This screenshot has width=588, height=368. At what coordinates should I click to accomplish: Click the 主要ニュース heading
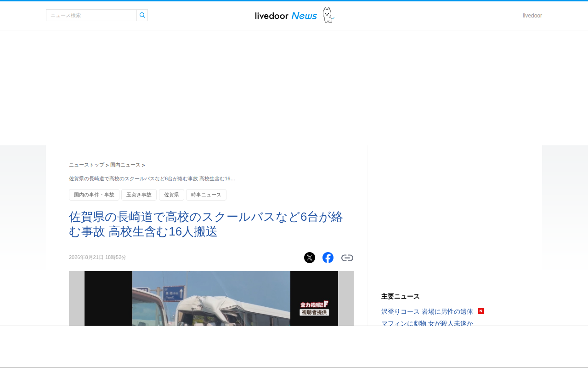[401, 296]
